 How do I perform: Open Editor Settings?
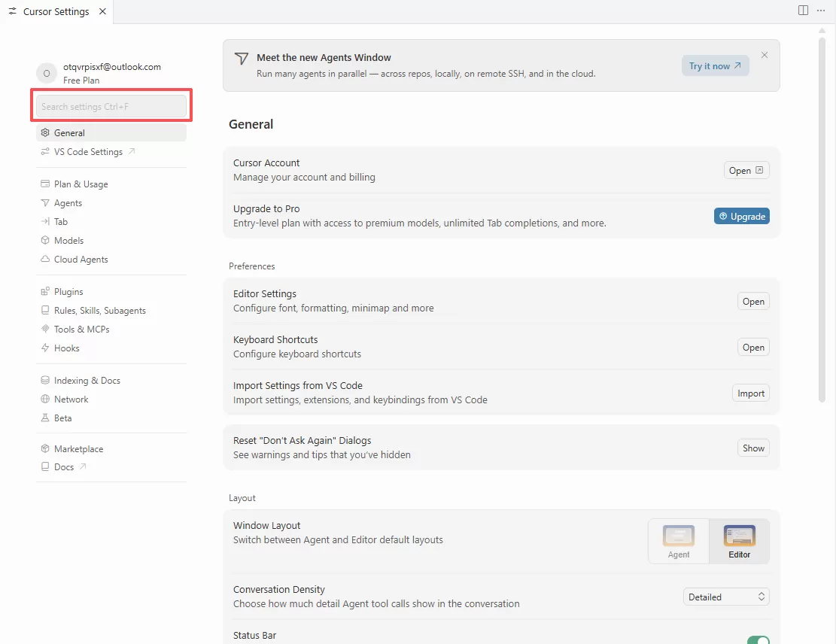click(753, 301)
